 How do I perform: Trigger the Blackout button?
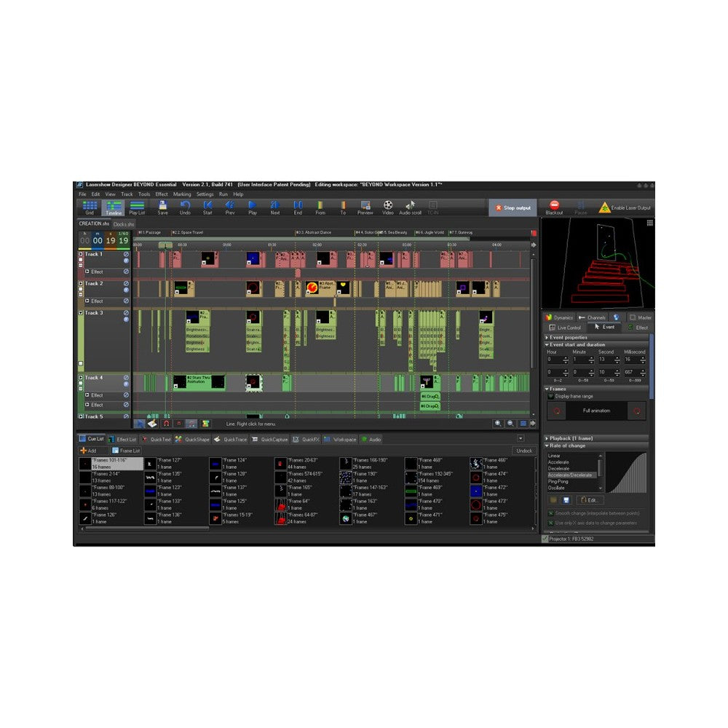(554, 207)
